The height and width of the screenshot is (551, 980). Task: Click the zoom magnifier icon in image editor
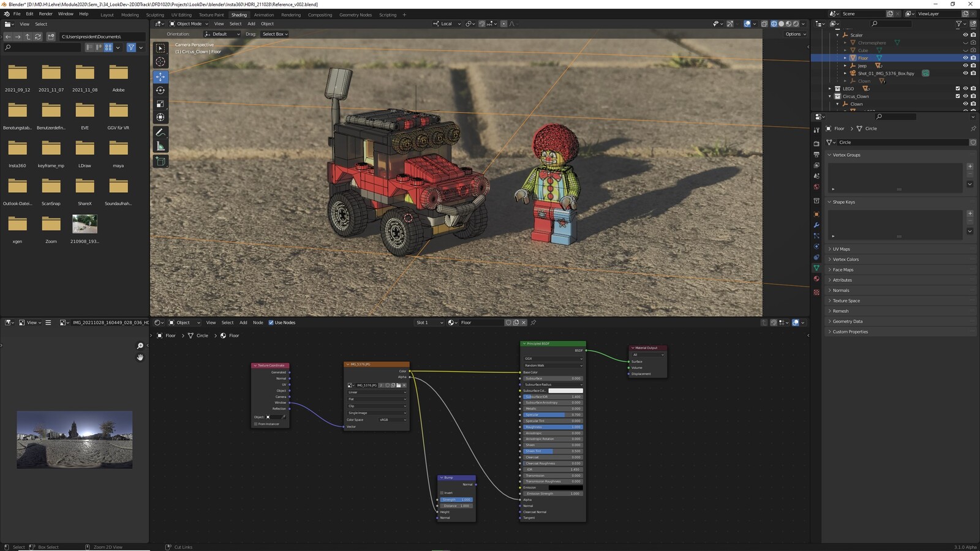140,346
